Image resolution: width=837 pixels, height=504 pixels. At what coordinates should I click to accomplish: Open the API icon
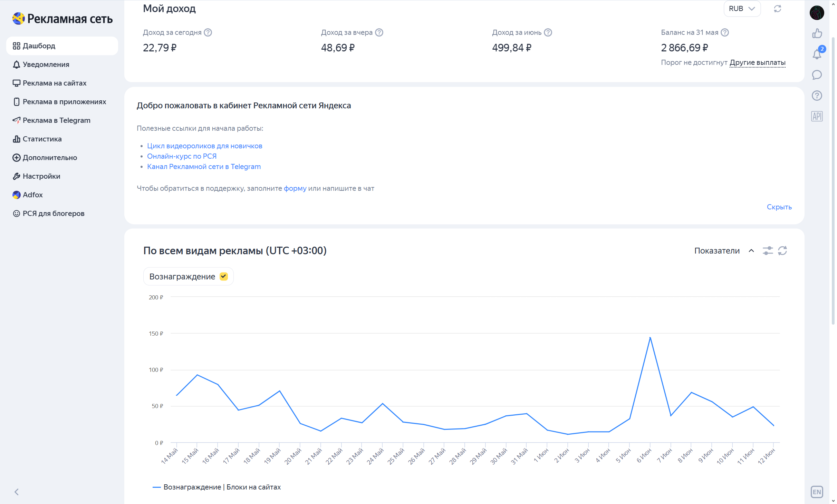click(817, 116)
